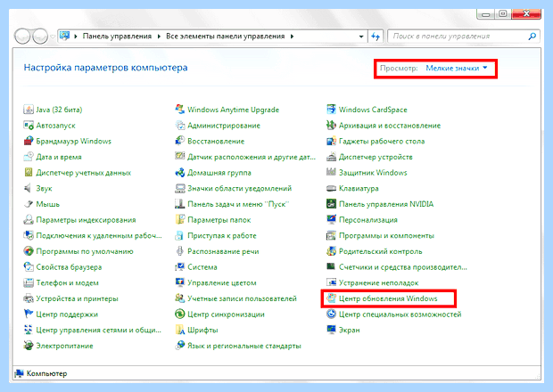Click the control panel icon in address bar
This screenshot has height=392, width=553.
coord(64,36)
